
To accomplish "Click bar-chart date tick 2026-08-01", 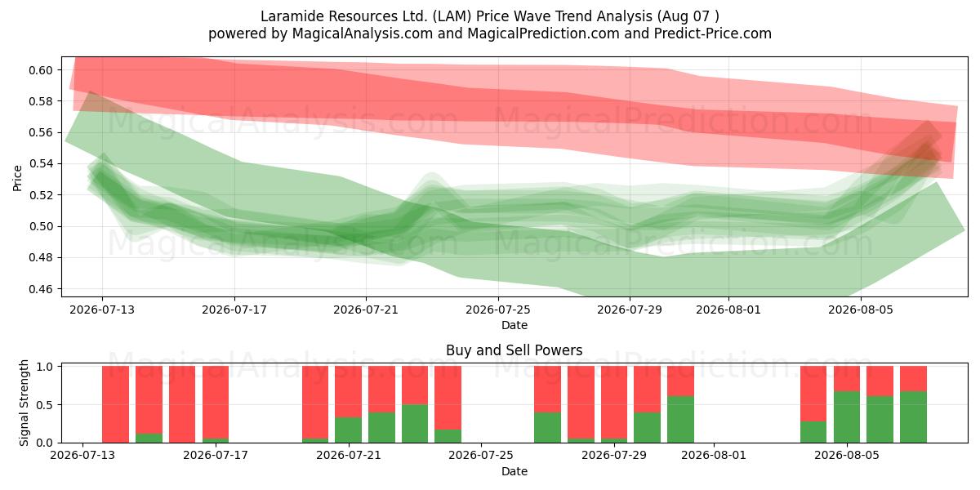I will tap(714, 456).
